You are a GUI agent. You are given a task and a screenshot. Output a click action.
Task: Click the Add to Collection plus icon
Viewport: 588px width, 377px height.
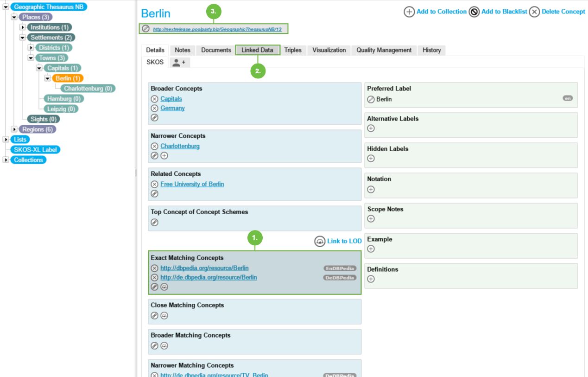coord(409,12)
